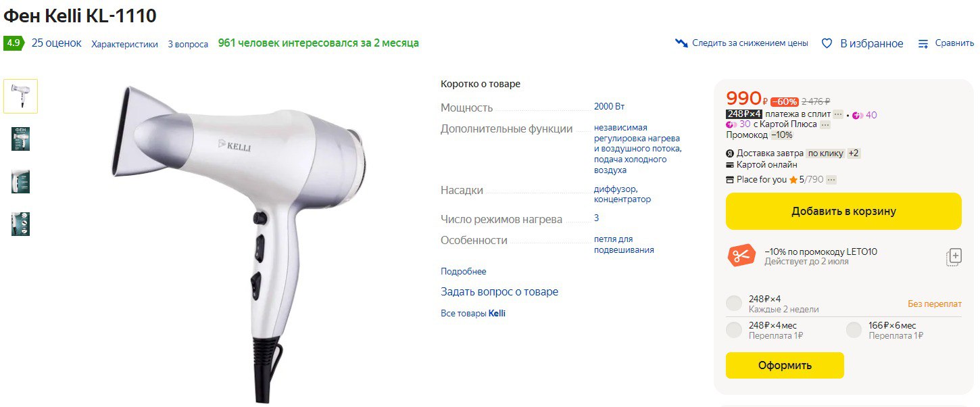Select the 248₽×4 months payment option
The width and height of the screenshot is (980, 407).
tap(734, 330)
